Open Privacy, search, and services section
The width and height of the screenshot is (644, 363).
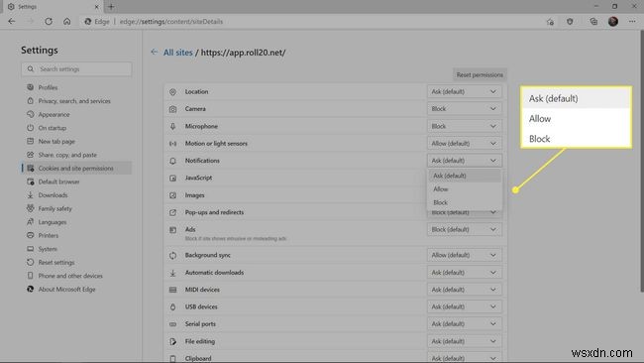[x=76, y=101]
